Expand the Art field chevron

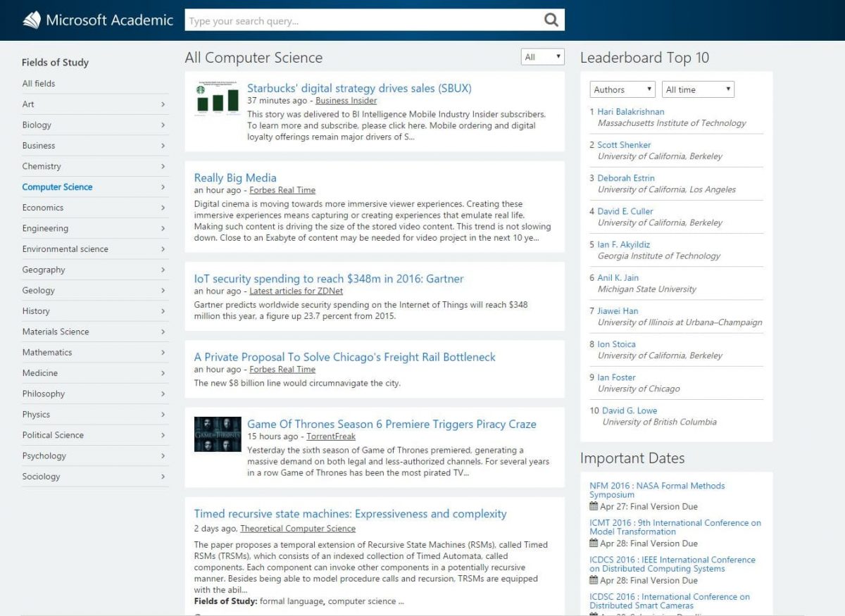[163, 104]
